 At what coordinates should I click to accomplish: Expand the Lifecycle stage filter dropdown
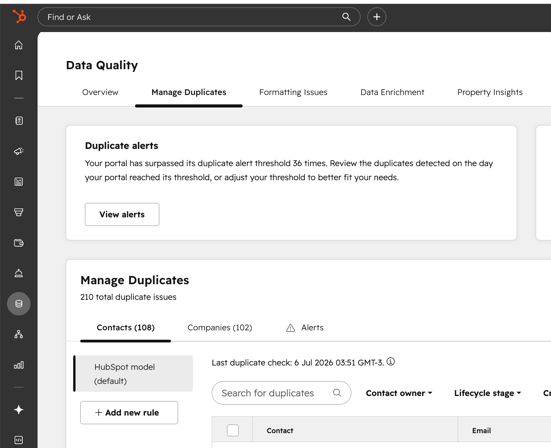click(x=487, y=393)
